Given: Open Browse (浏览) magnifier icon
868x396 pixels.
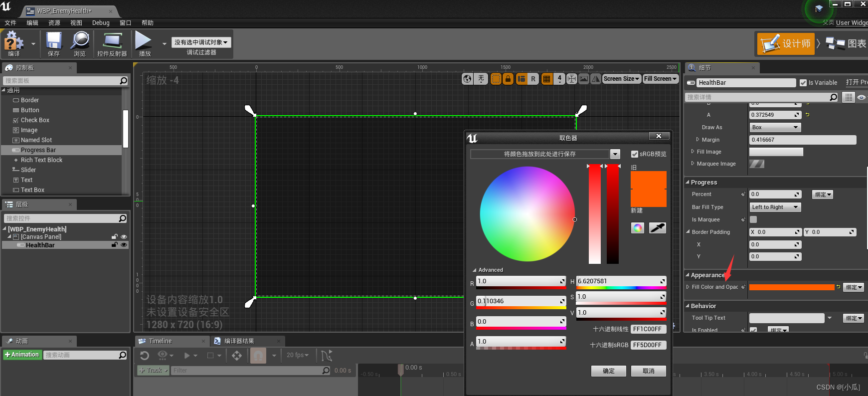Looking at the screenshot, I should coord(80,41).
